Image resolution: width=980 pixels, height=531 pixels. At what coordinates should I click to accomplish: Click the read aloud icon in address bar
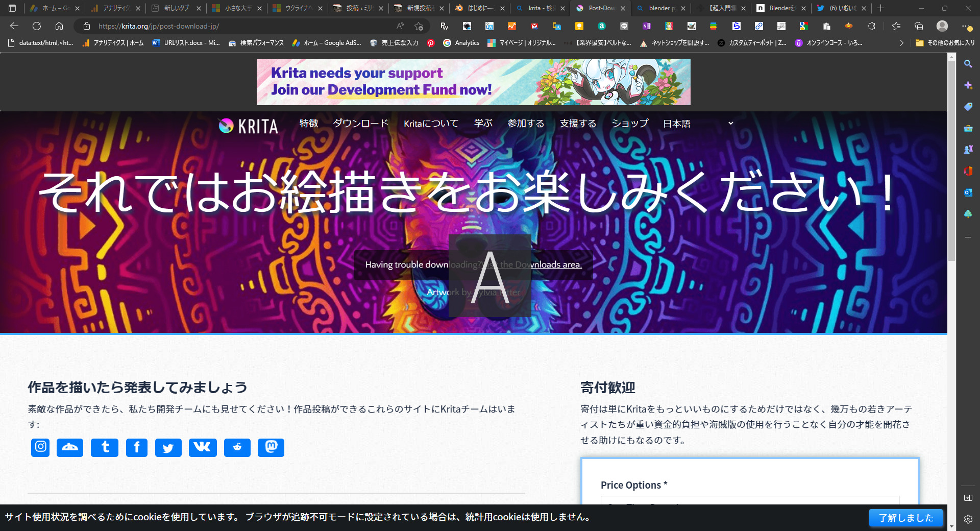pyautogui.click(x=400, y=26)
